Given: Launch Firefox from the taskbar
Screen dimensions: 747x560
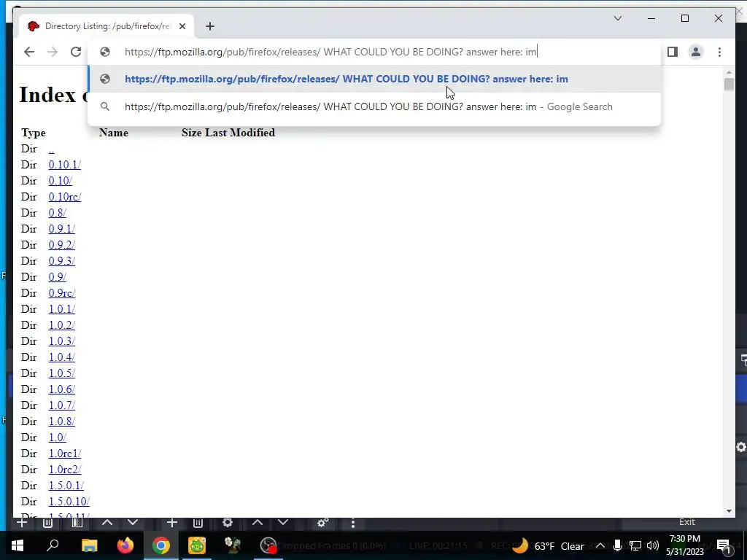Looking at the screenshot, I should [x=125, y=545].
